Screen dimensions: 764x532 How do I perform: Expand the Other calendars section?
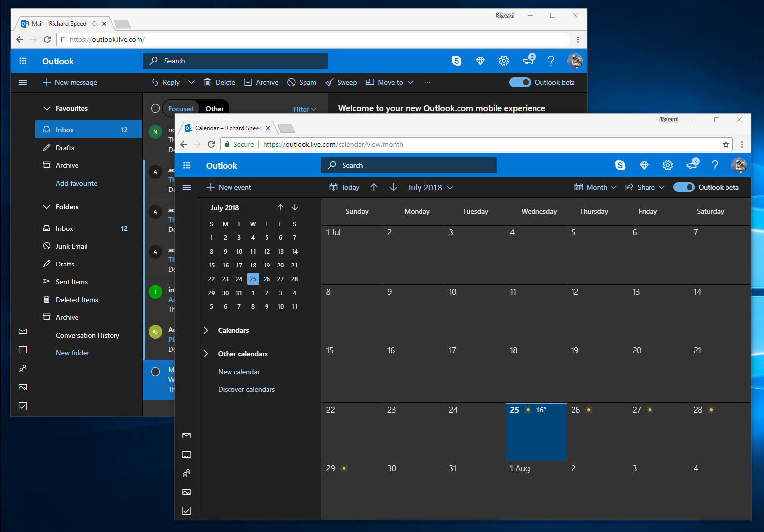(x=206, y=354)
